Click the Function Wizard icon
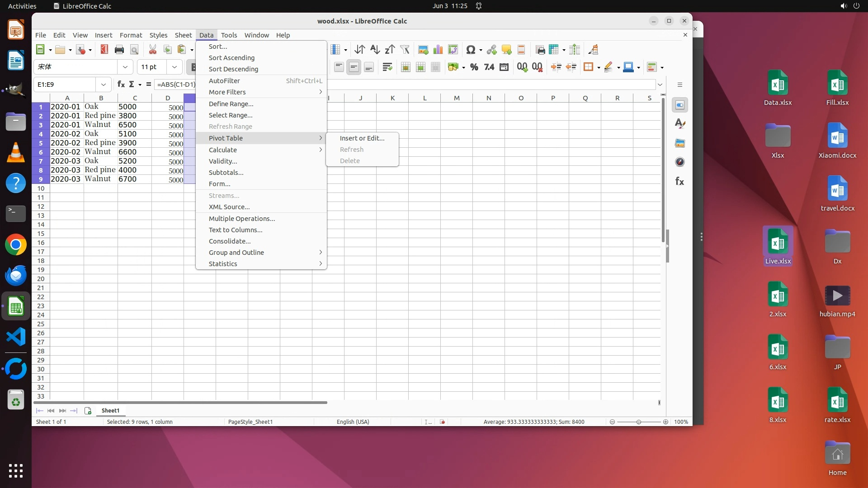868x488 pixels. point(121,84)
